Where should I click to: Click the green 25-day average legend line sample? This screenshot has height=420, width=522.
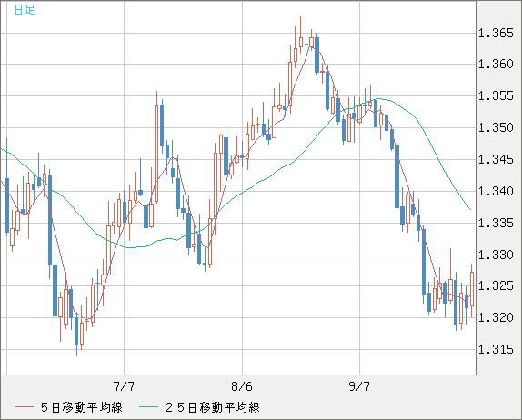(148, 407)
